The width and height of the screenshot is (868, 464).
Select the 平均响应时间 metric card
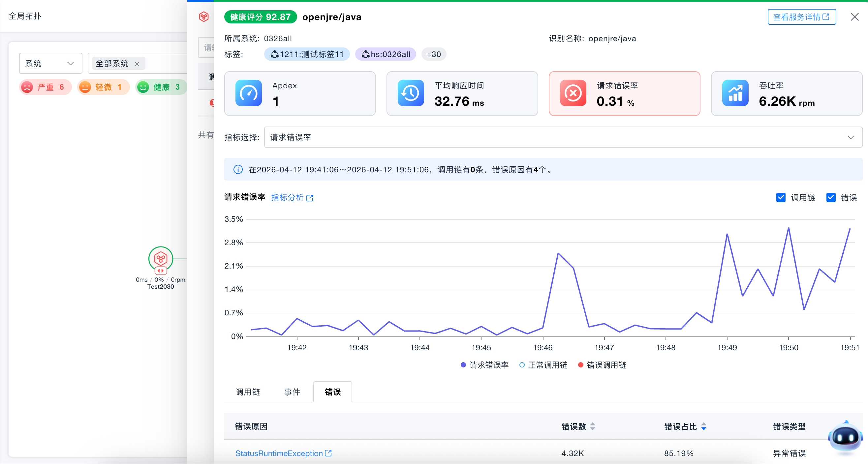coord(462,93)
